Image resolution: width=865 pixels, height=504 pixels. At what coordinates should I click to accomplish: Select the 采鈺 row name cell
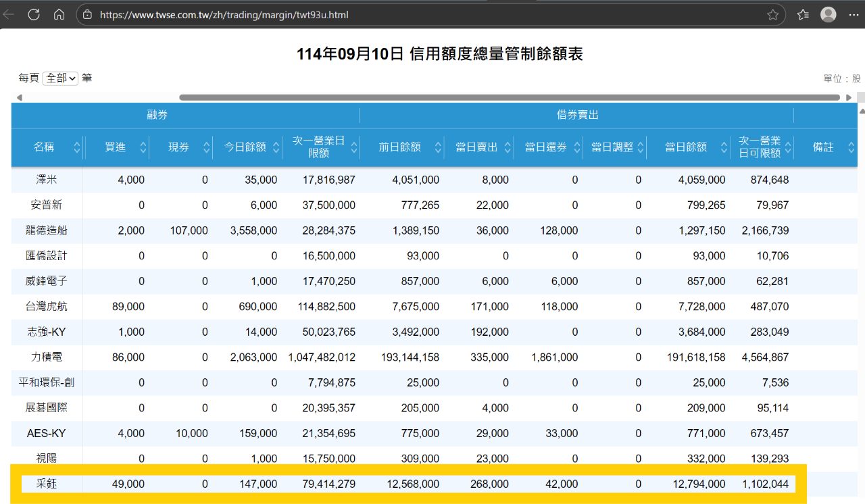pos(47,484)
